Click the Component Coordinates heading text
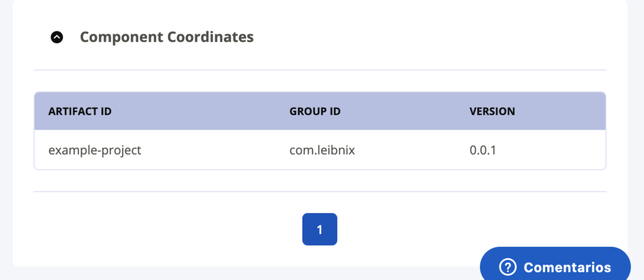This screenshot has height=280, width=644. [x=167, y=37]
